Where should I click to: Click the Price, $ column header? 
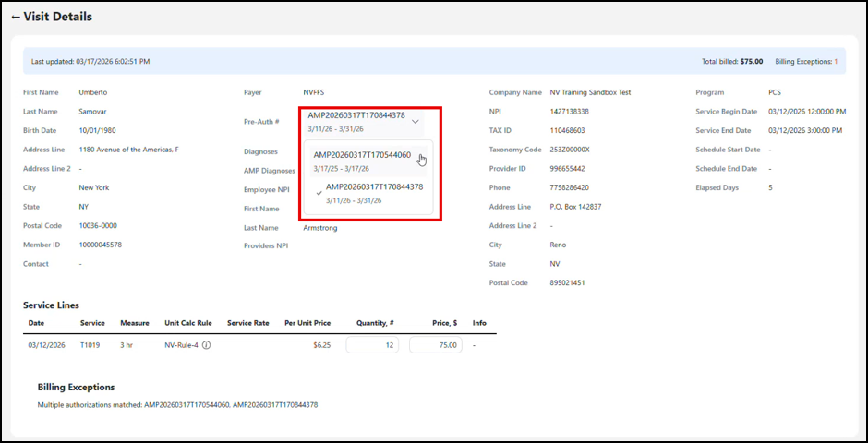point(444,323)
